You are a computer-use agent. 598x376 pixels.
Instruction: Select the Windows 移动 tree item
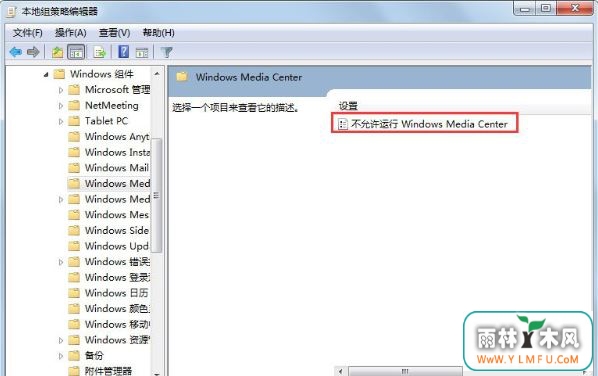pyautogui.click(x=117, y=324)
